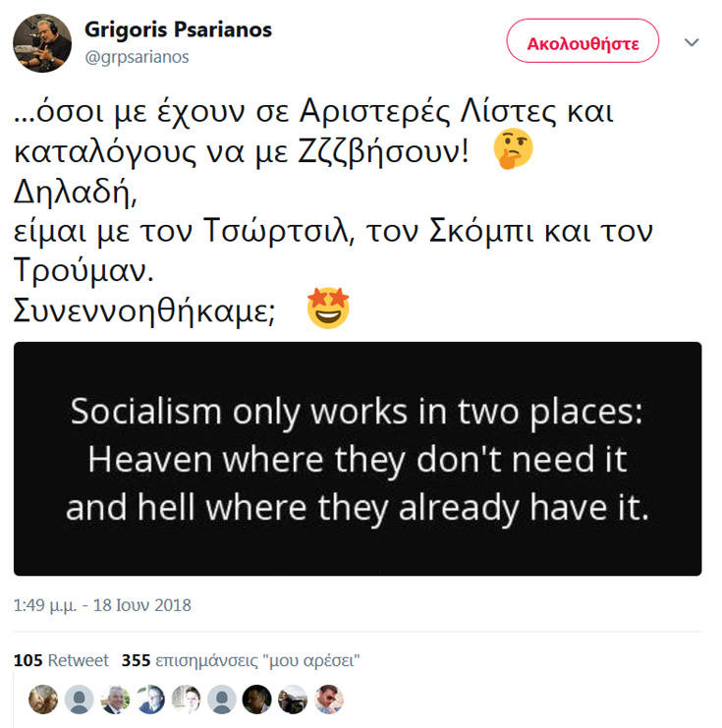The height and width of the screenshot is (728, 722).
Task: Open the first liker avatar
Action: [x=43, y=700]
